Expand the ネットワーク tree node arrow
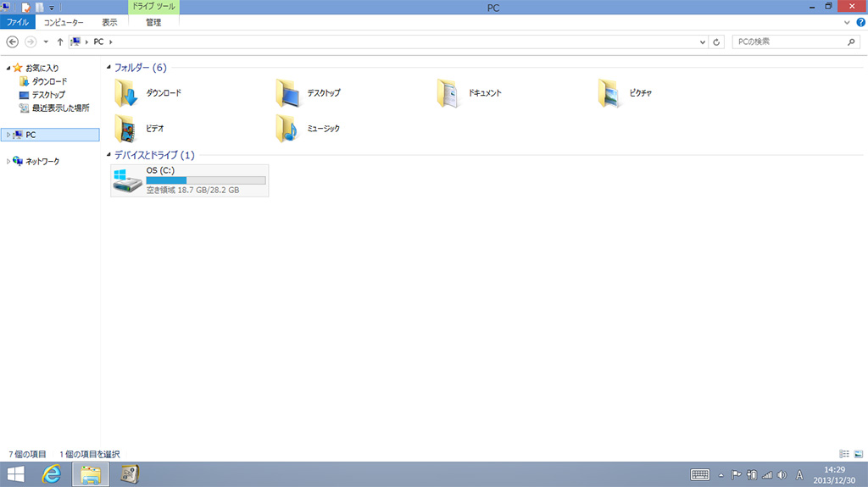Viewport: 868px width, 487px height. [x=8, y=161]
